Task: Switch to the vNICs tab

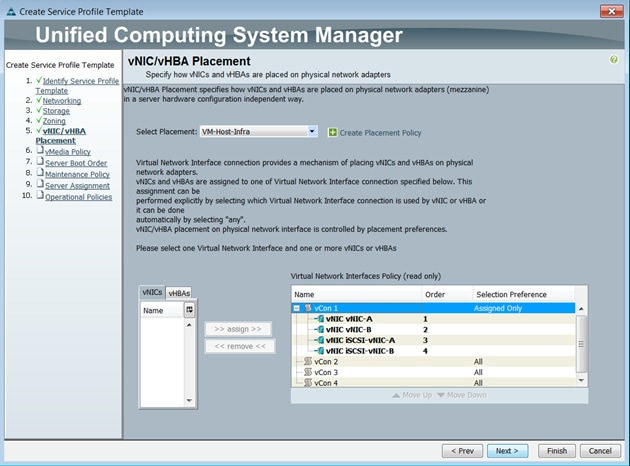Action: 152,292
